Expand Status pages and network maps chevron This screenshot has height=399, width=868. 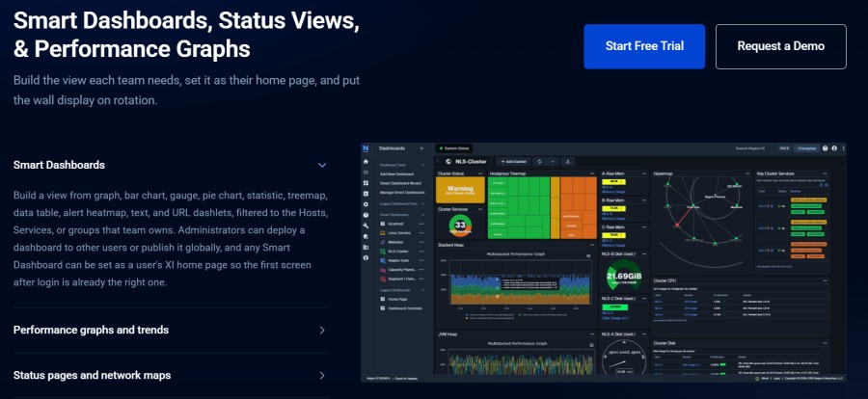[x=322, y=376]
